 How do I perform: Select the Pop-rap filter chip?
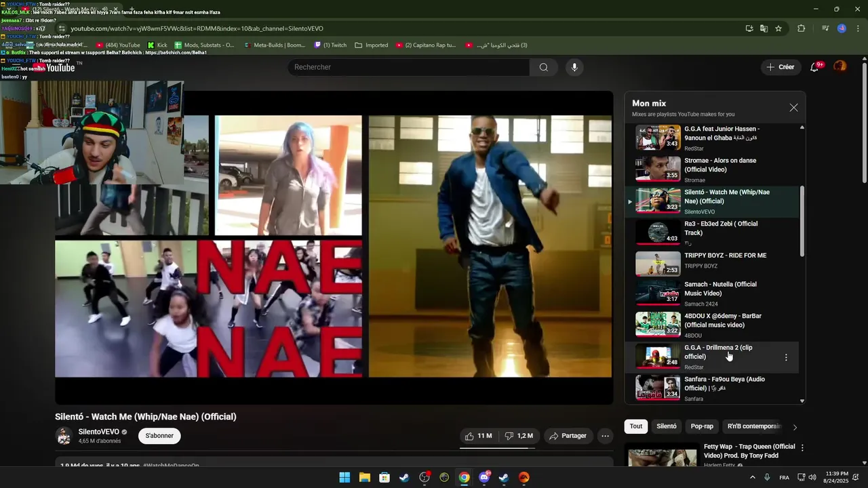point(702,426)
